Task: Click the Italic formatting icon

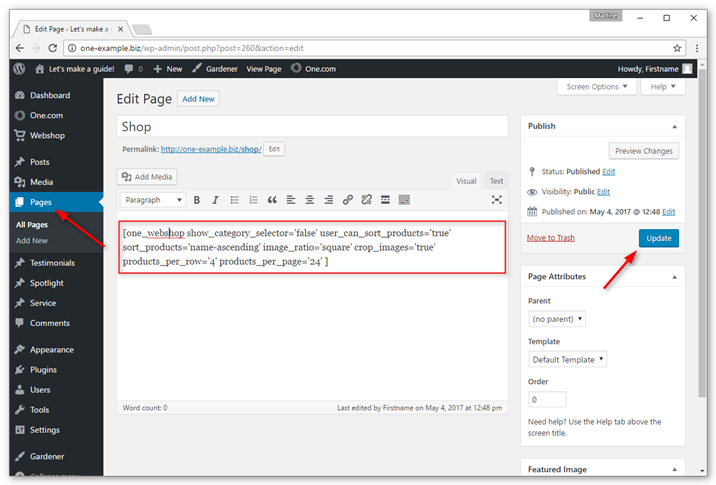Action: tap(215, 200)
